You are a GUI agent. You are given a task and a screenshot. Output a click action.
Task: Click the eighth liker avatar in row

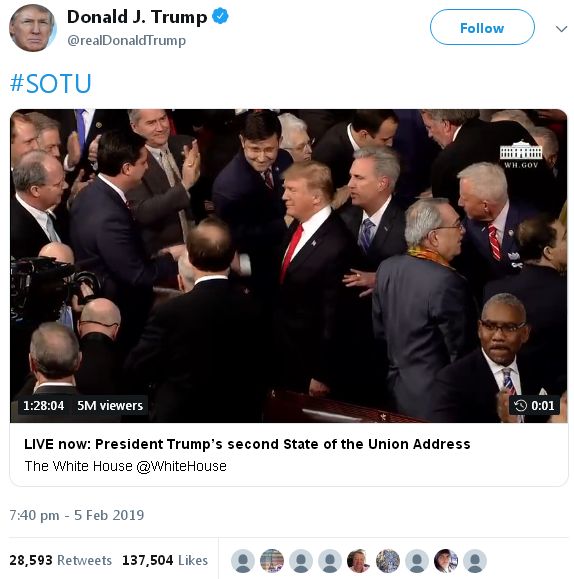[x=446, y=561]
